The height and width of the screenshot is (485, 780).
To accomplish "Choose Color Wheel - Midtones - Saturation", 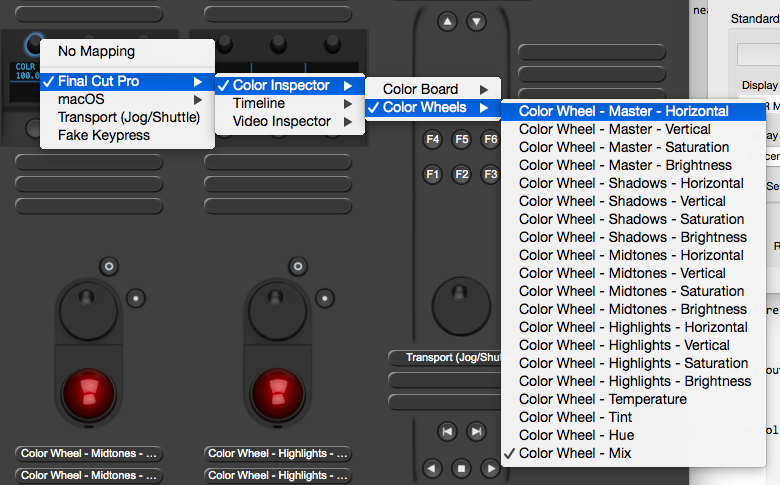I will point(633,291).
